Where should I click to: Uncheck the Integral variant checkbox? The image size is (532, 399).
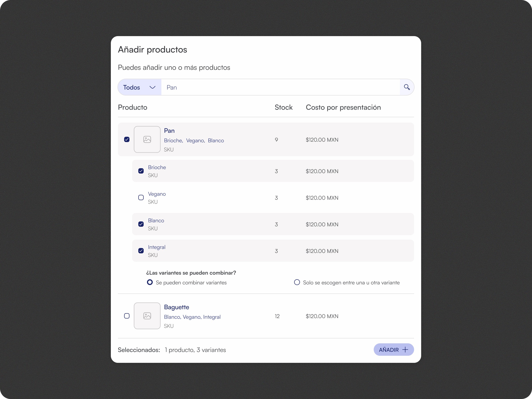tap(141, 251)
